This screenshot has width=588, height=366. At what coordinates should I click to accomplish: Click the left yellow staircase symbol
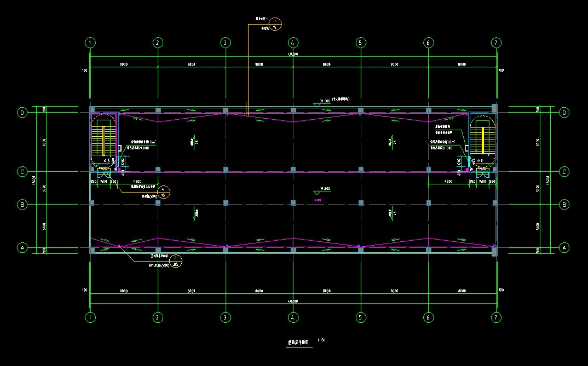(103, 140)
